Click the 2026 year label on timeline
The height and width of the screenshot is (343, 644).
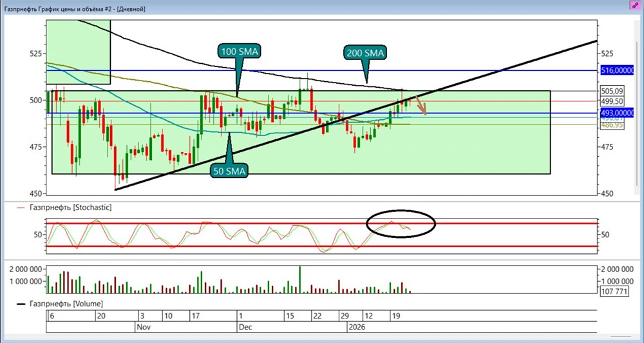[356, 328]
